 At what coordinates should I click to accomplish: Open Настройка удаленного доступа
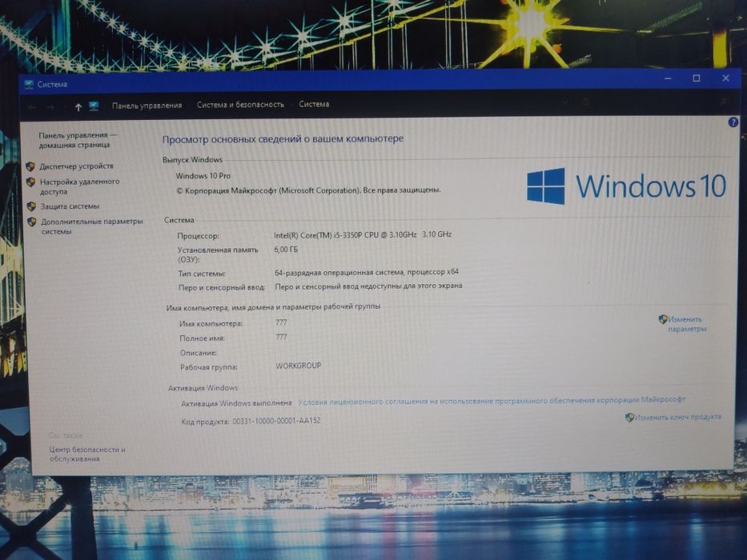click(x=79, y=186)
